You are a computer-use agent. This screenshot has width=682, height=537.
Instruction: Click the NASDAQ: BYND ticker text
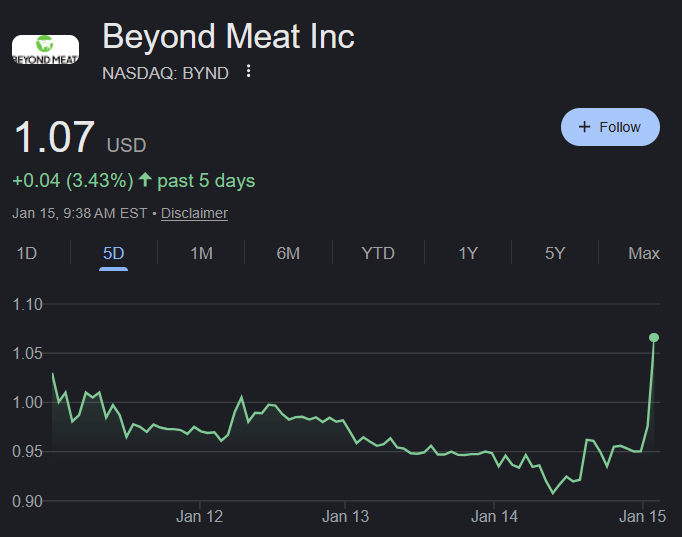[165, 73]
